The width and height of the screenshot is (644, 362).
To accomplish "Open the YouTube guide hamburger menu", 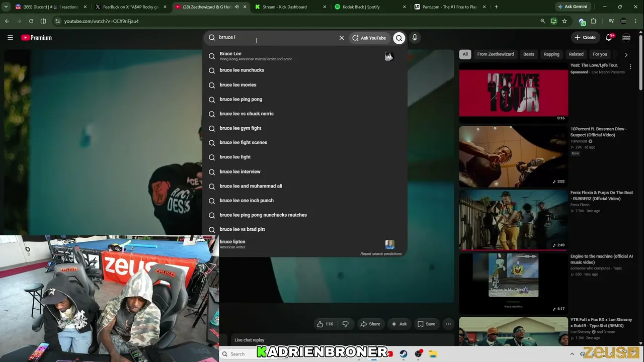I will pos(10,38).
